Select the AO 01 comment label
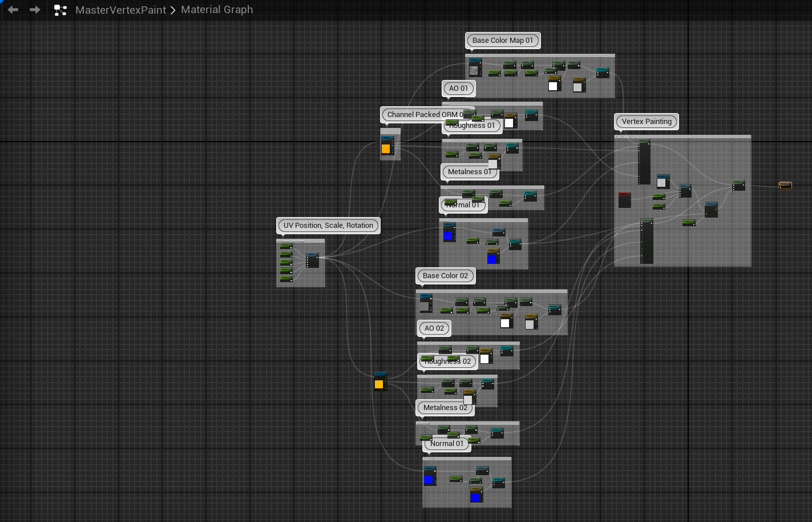 (x=458, y=89)
